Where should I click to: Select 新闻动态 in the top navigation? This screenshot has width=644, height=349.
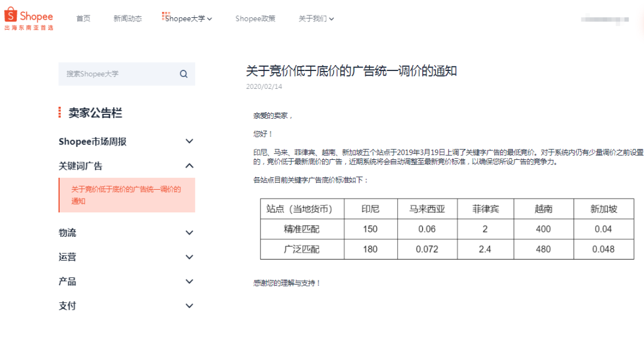click(x=127, y=18)
